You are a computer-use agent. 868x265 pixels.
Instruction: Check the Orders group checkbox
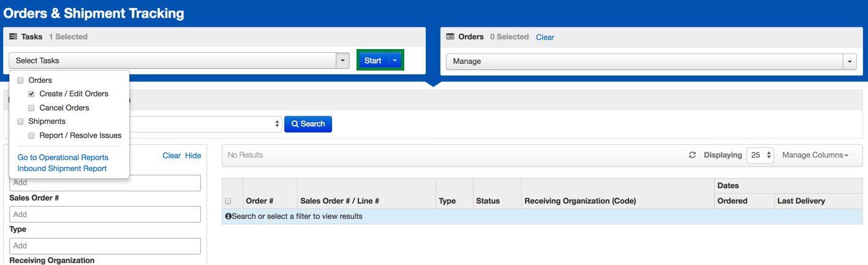tap(20, 80)
